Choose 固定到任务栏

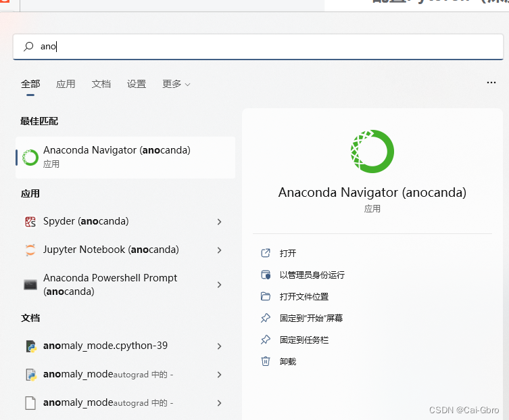(x=304, y=340)
